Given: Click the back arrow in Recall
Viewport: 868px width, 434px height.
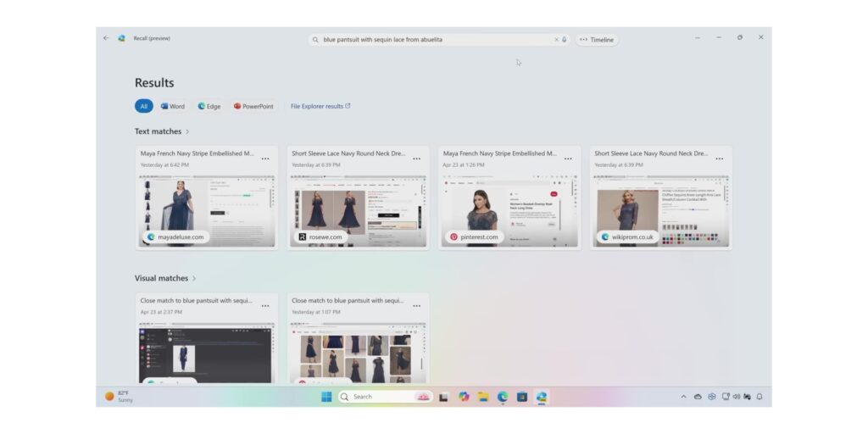Looking at the screenshot, I should click(x=106, y=38).
